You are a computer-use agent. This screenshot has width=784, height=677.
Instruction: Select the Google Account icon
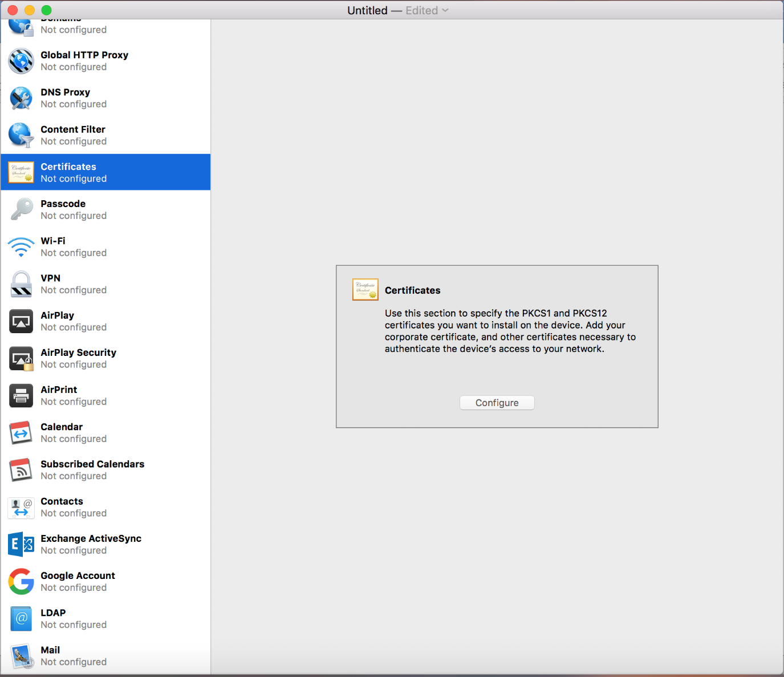[x=21, y=581]
